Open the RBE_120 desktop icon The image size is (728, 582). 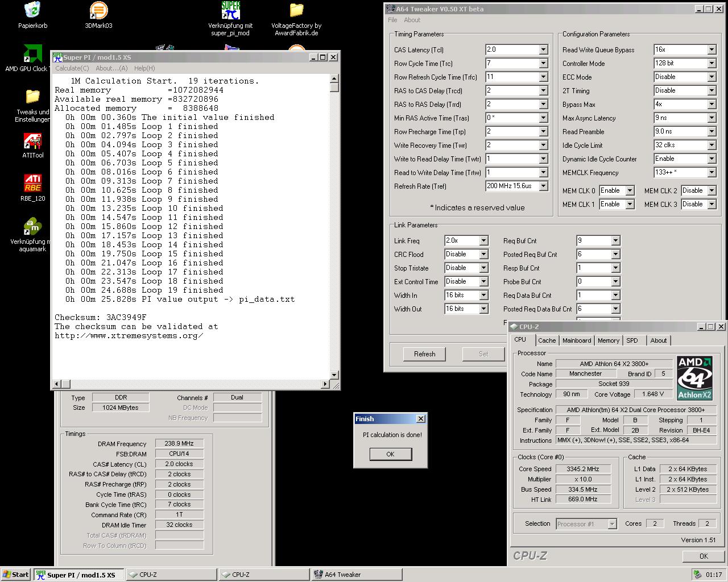[x=32, y=184]
